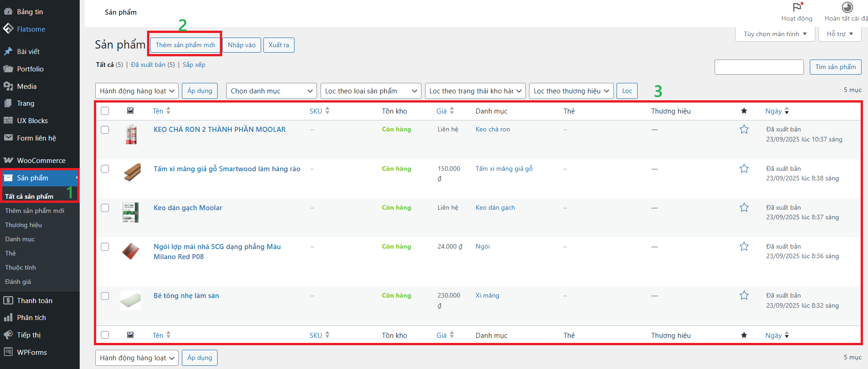Viewport: 868px width, 369px height.
Task: Expand the Chọn danh mục dropdown
Action: (x=271, y=91)
